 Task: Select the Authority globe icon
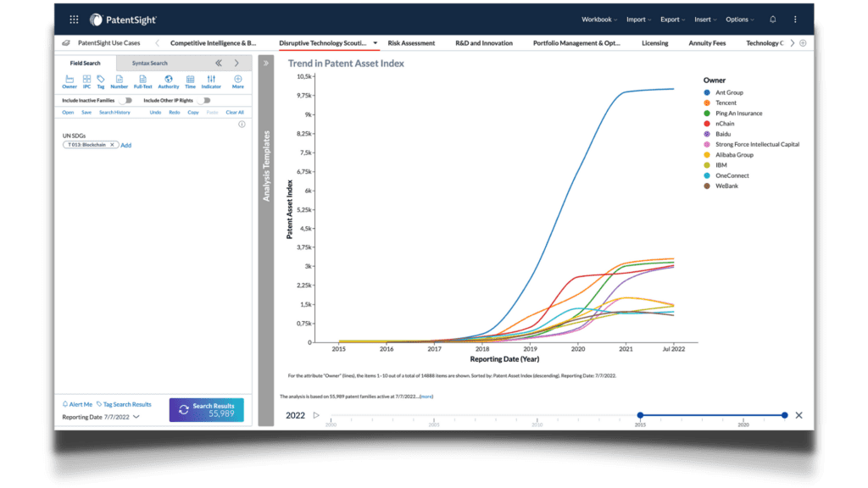[168, 80]
